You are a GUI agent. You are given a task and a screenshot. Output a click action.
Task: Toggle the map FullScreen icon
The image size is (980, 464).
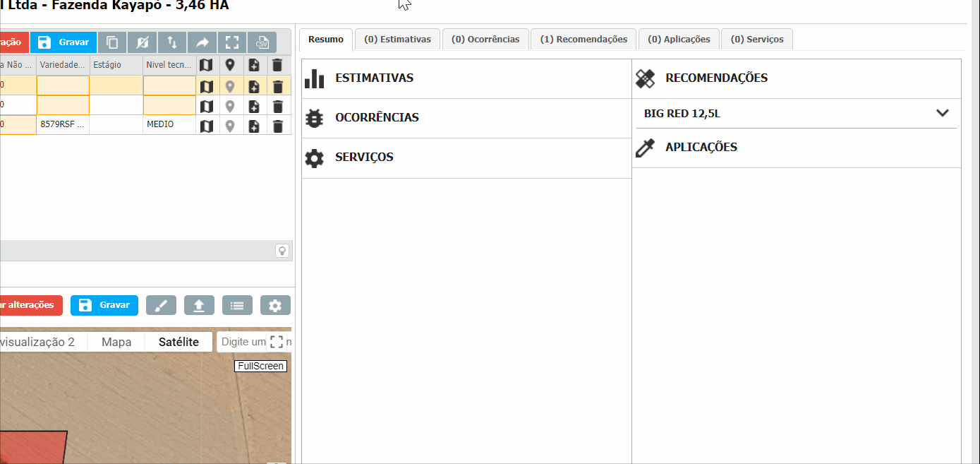click(277, 342)
